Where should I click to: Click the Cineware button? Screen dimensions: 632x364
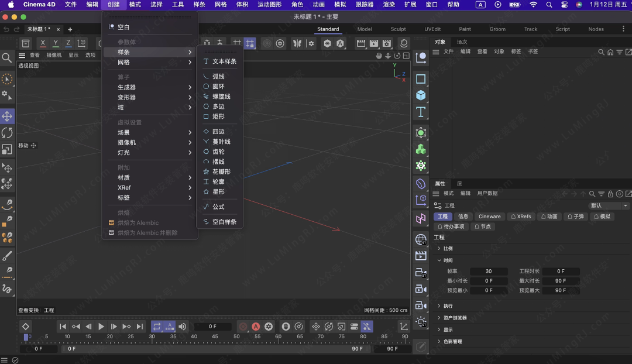click(489, 217)
